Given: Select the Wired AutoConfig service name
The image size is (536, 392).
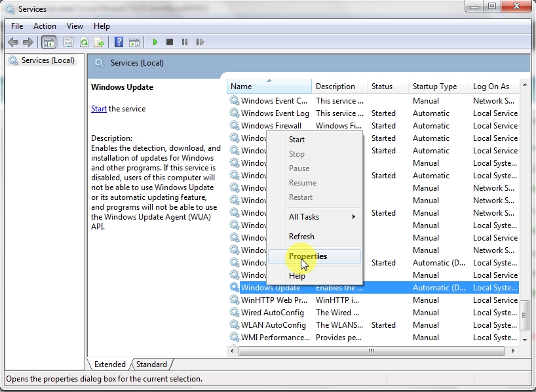Looking at the screenshot, I should point(273,313).
